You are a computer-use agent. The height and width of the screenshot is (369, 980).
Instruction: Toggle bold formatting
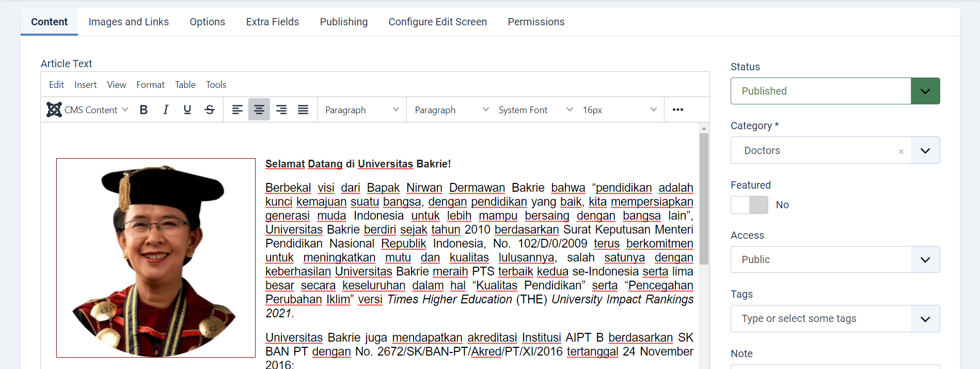click(144, 110)
